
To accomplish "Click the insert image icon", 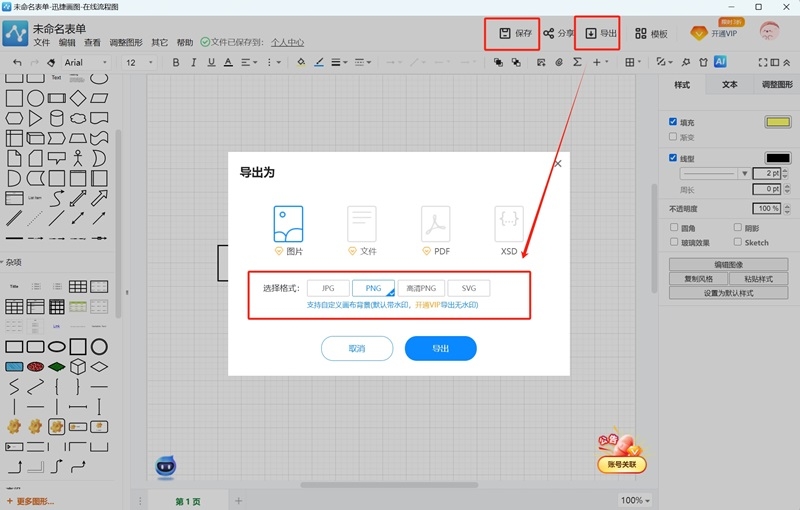I will [x=541, y=62].
